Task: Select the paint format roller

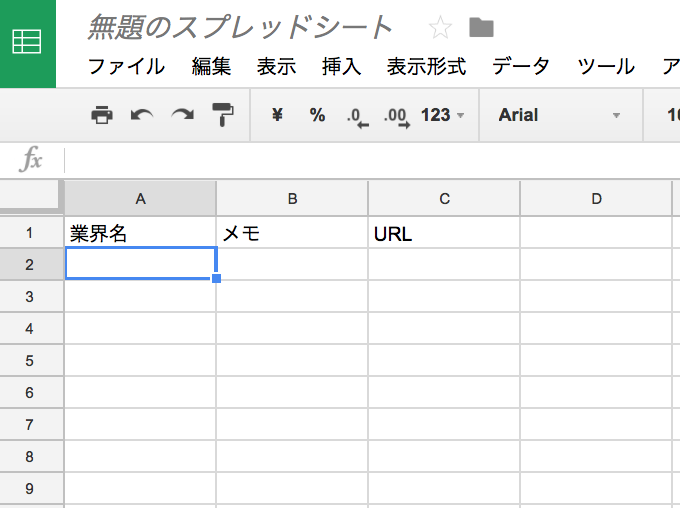Action: tap(222, 115)
